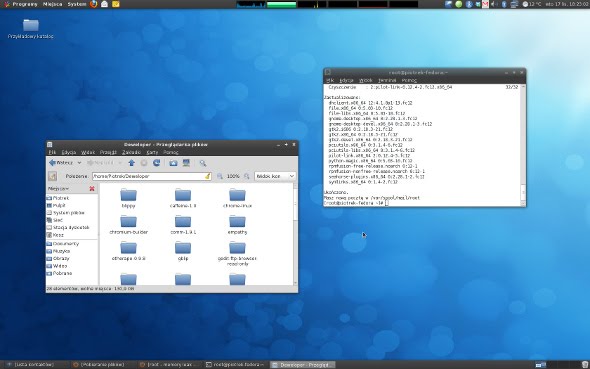Click the Bluetooth tray icon
The width and height of the screenshot is (590, 369).
click(504, 4)
